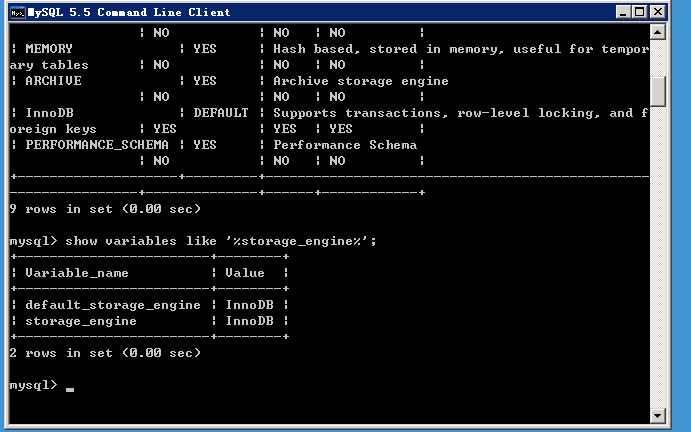Click the DEFAULT support value for InnoDB
Screen dimensions: 691x432
[x=221, y=113]
